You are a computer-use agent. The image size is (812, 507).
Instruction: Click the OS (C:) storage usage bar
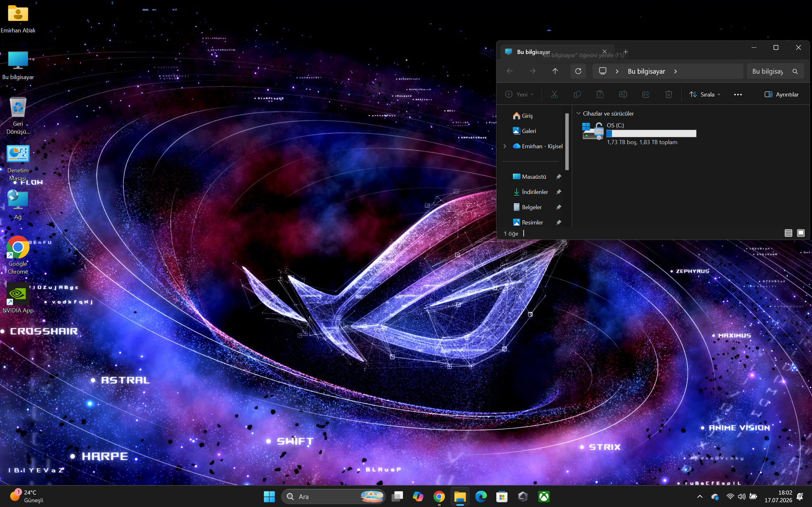coord(651,133)
